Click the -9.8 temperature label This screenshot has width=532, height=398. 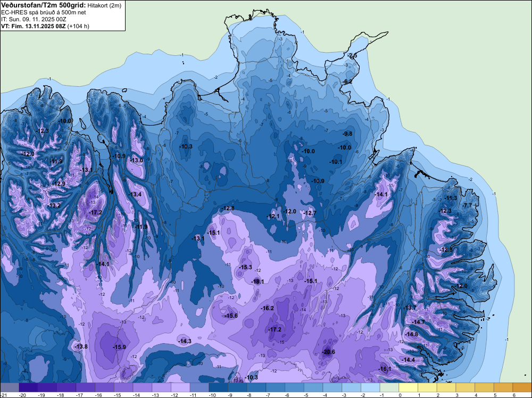coord(347,134)
